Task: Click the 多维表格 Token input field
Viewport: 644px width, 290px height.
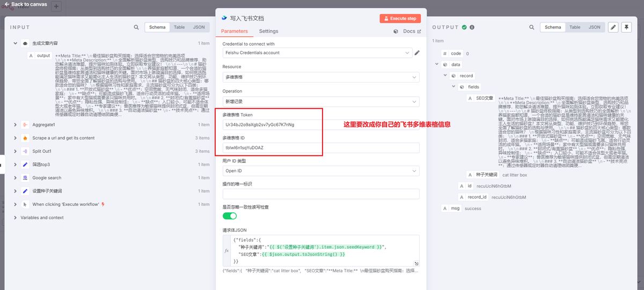Action: point(321,124)
